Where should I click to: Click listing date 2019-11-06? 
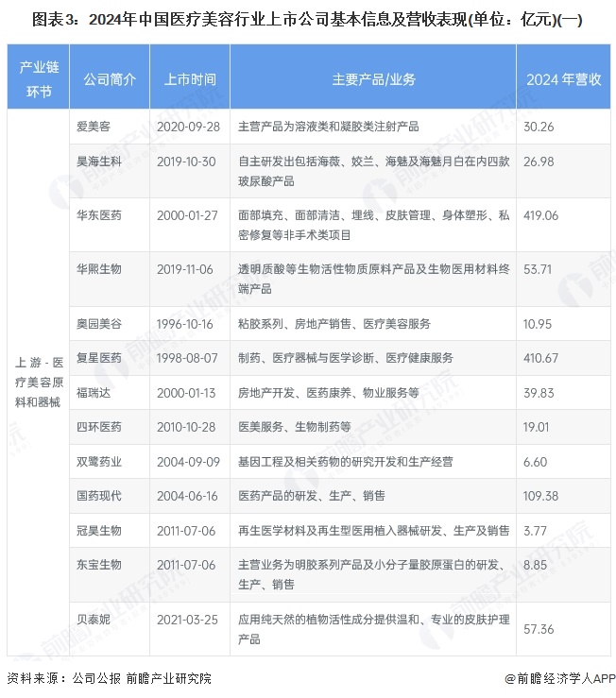[x=185, y=269]
